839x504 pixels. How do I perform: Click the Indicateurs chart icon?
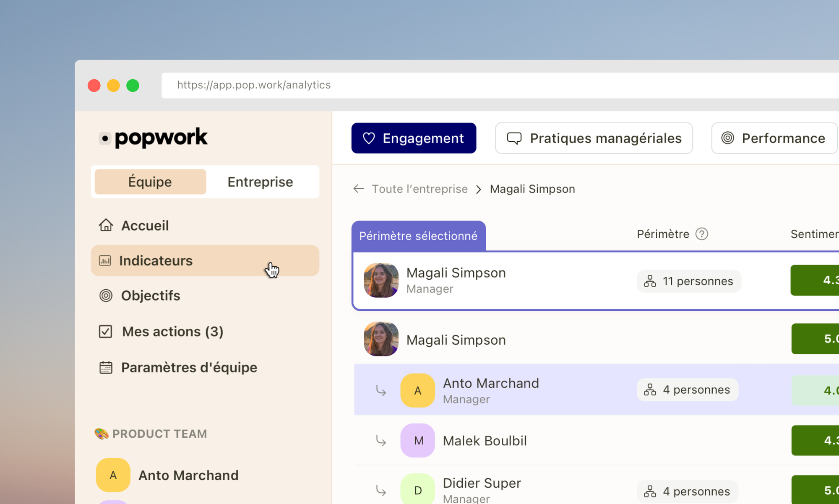point(105,261)
